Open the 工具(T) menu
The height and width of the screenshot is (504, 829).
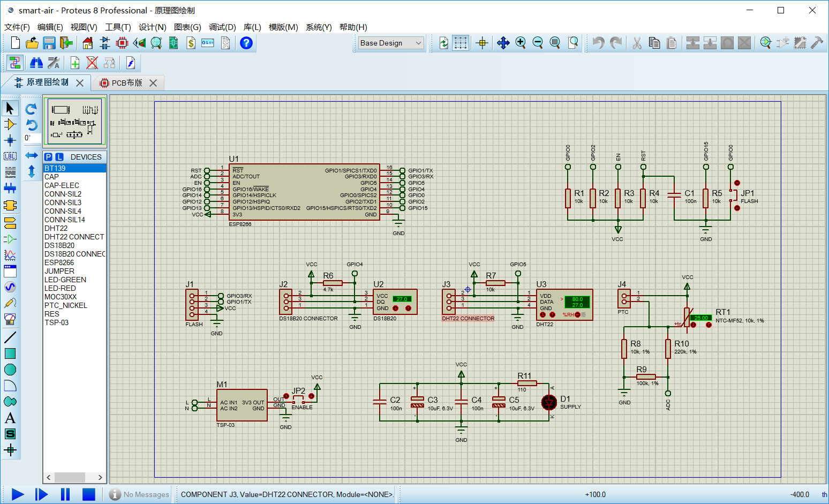coord(118,27)
